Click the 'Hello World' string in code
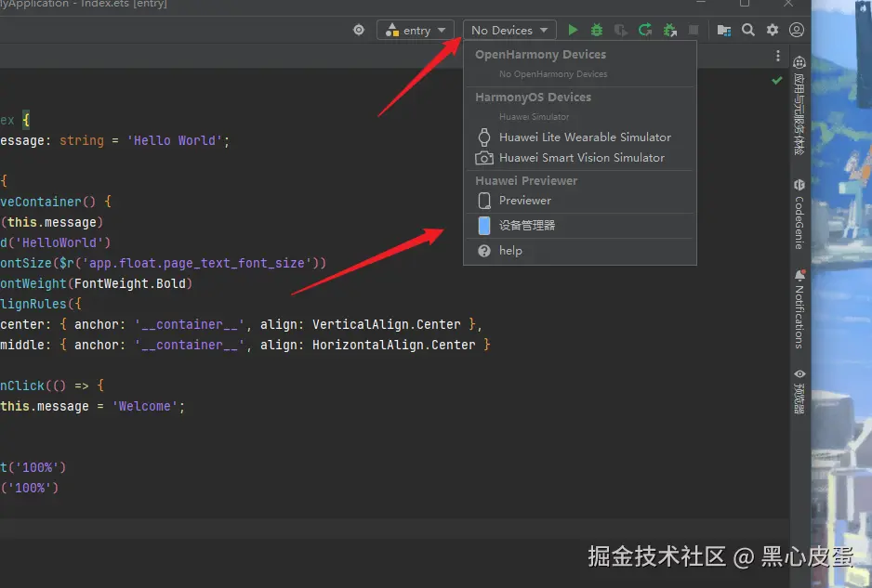 175,140
